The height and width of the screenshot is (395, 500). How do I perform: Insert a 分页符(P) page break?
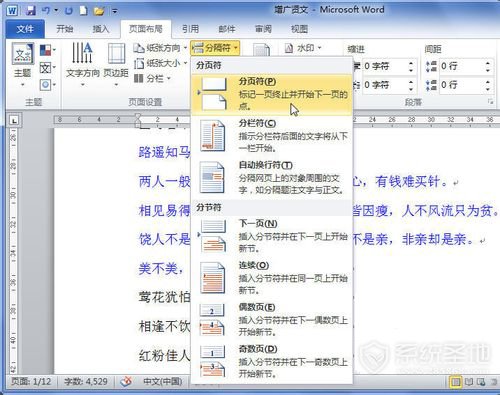click(x=272, y=94)
